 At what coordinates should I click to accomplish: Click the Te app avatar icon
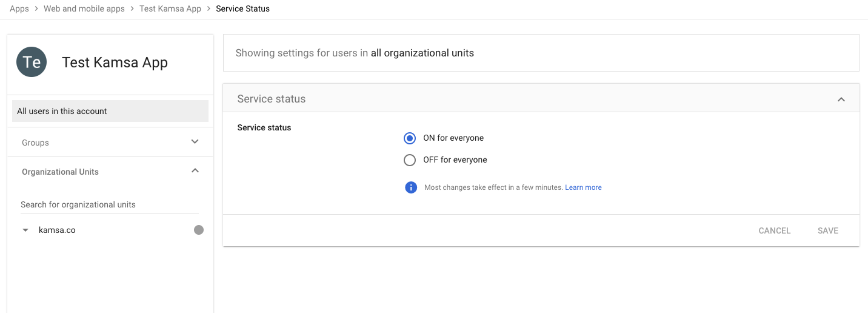[32, 62]
